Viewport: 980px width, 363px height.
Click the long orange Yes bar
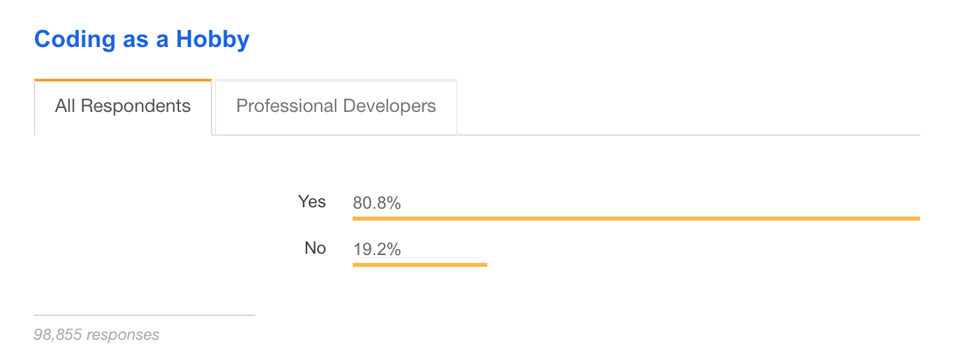[x=635, y=218]
